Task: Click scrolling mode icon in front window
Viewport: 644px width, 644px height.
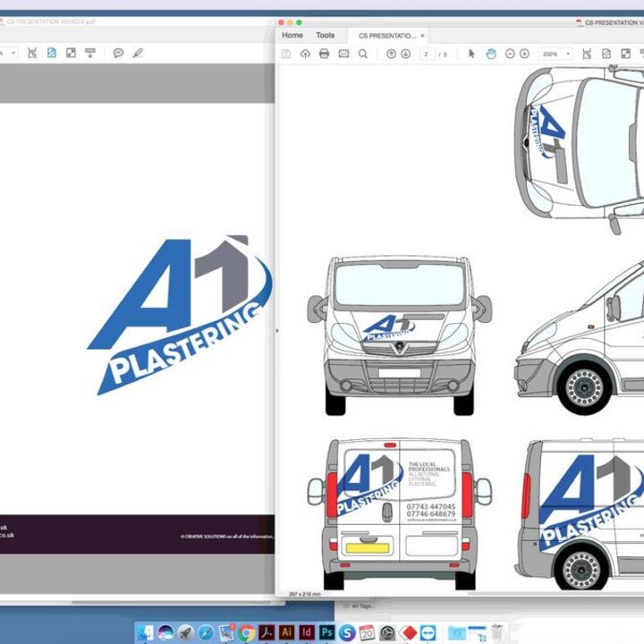Action: coord(587,54)
